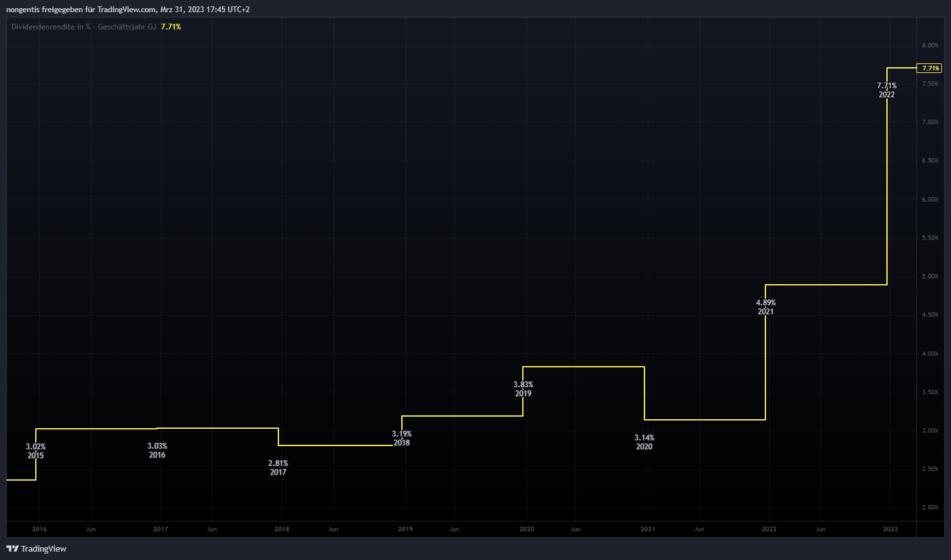The width and height of the screenshot is (951, 560).
Task: Click 2020 on the time axis
Action: pos(527,529)
